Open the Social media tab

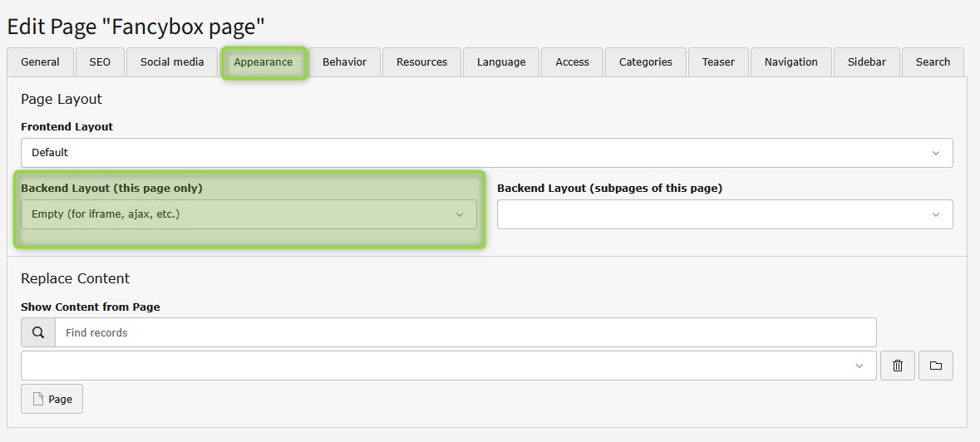(x=172, y=62)
